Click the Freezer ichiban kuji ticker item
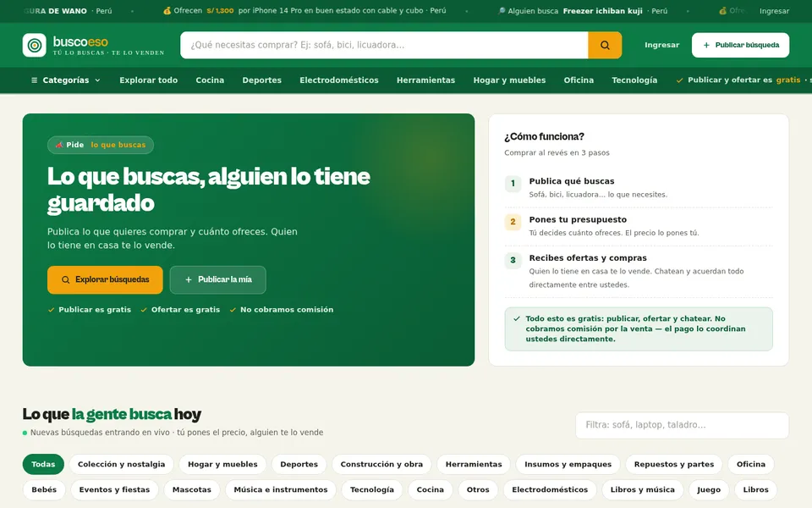Viewport: 812px width, 508px height. pyautogui.click(x=583, y=11)
